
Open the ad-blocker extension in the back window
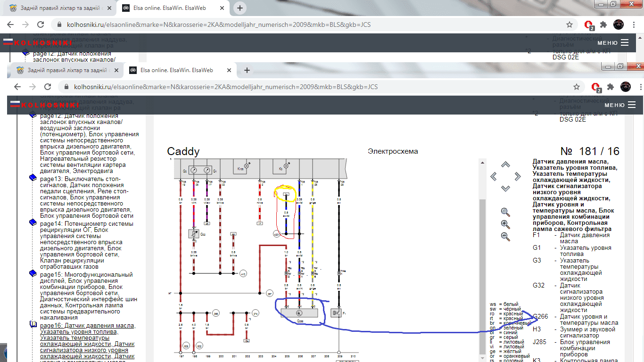click(x=589, y=25)
